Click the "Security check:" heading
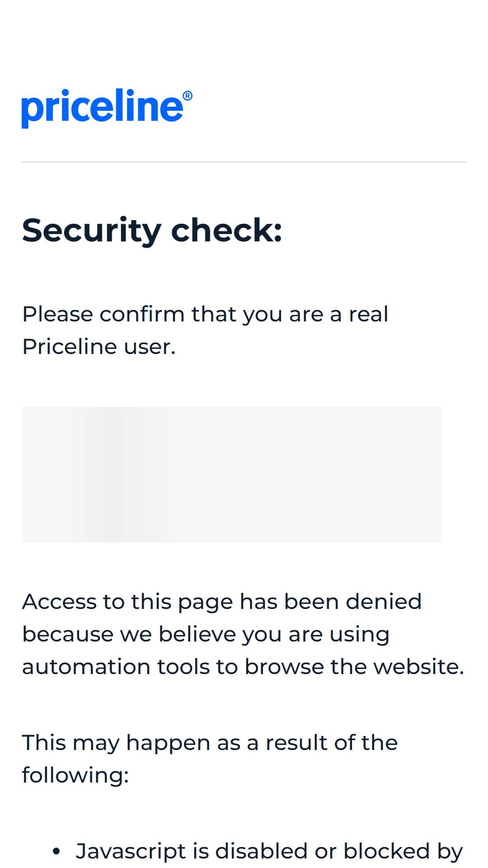 152,231
